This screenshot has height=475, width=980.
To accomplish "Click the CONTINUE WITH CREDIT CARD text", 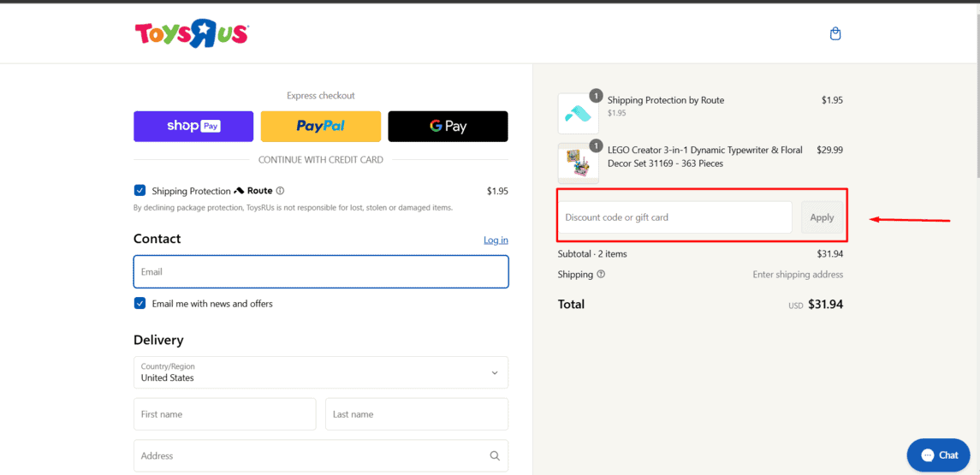I will coord(321,159).
